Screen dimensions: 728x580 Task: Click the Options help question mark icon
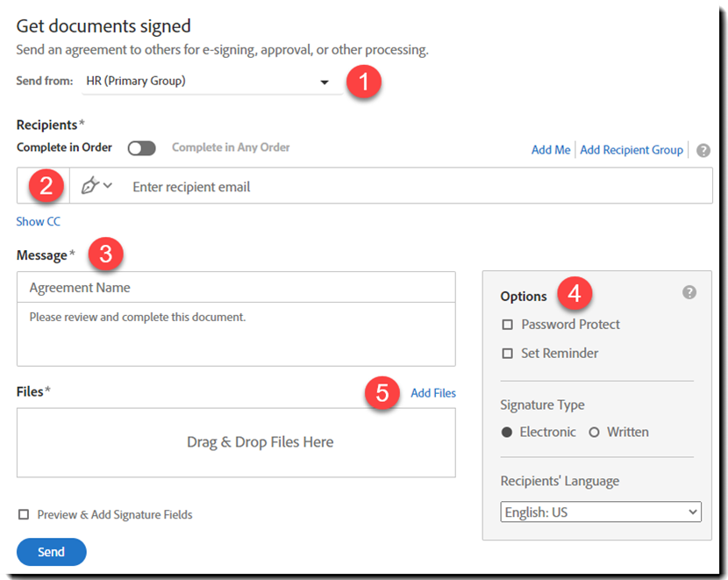(x=689, y=292)
